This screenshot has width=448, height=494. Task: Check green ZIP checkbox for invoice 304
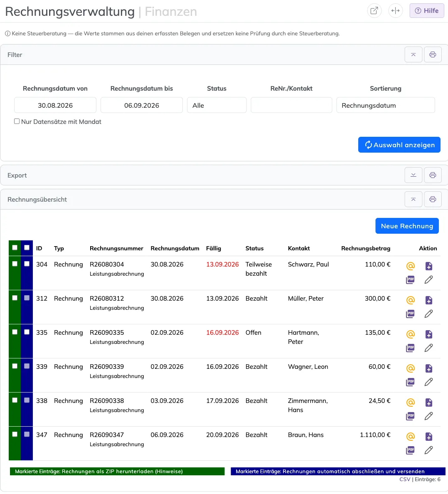pos(15,264)
